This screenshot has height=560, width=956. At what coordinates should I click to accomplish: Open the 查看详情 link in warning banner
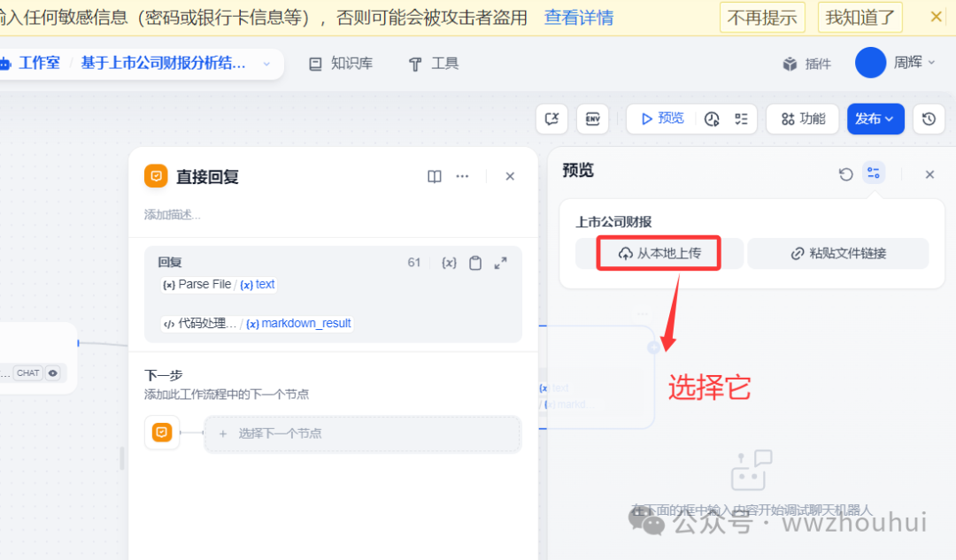(578, 18)
